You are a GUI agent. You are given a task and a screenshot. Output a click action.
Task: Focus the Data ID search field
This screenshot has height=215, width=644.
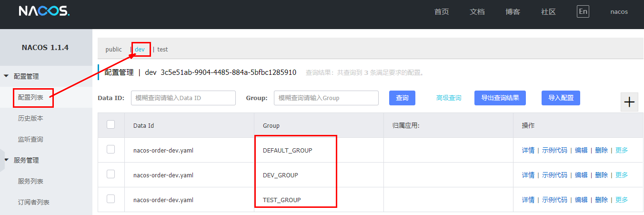click(183, 98)
